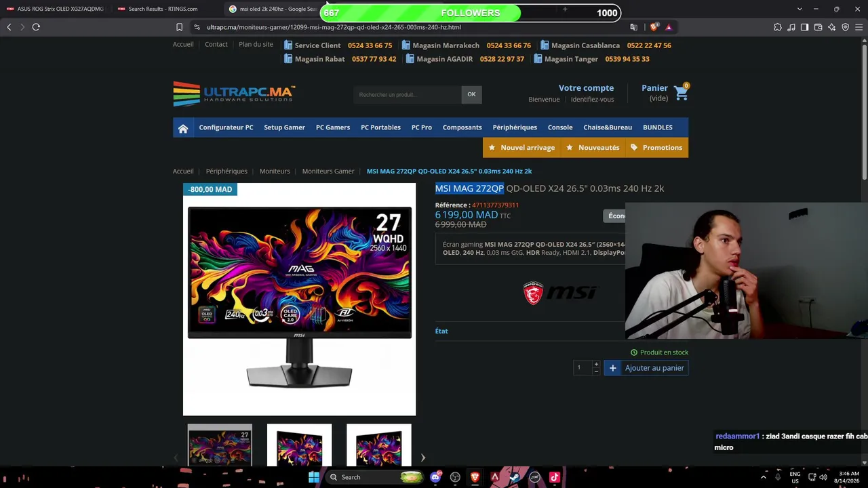Submit product search with OK button
Image resolution: width=868 pixels, height=488 pixels.
tap(471, 94)
